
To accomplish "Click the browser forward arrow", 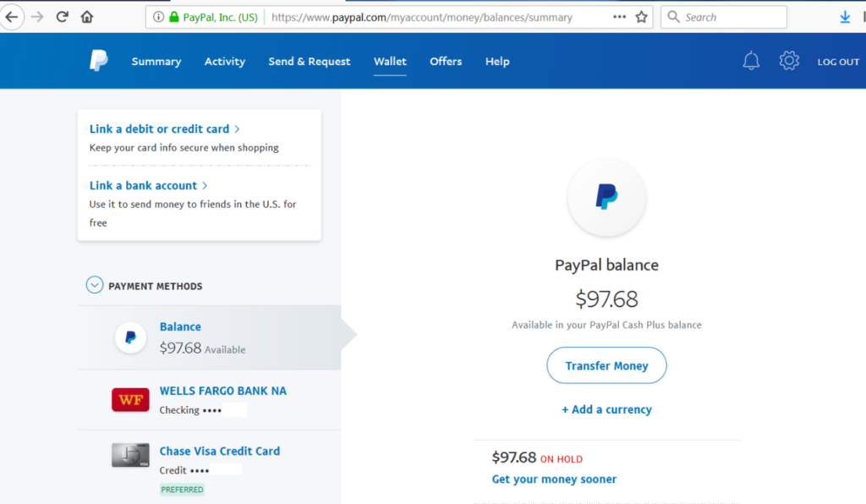I will pos(37,17).
